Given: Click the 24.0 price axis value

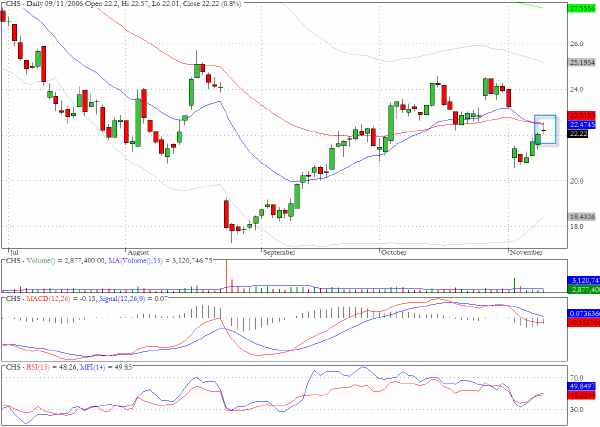Looking at the screenshot, I should (577, 90).
